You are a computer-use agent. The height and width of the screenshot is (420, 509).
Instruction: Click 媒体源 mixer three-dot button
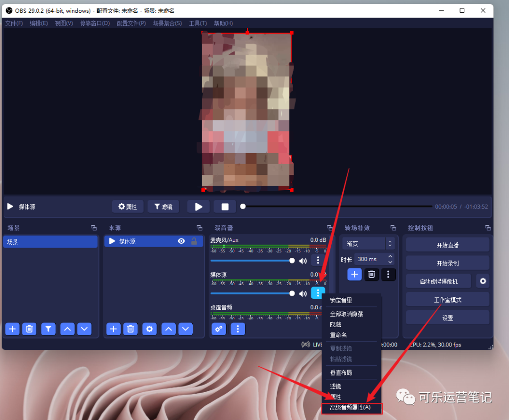pyautogui.click(x=318, y=293)
